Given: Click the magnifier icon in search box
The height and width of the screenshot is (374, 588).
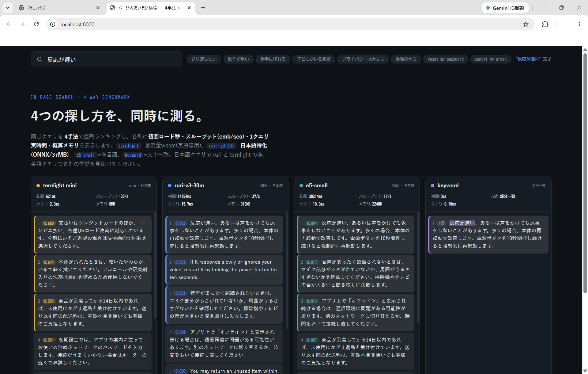Looking at the screenshot, I should coord(40,59).
